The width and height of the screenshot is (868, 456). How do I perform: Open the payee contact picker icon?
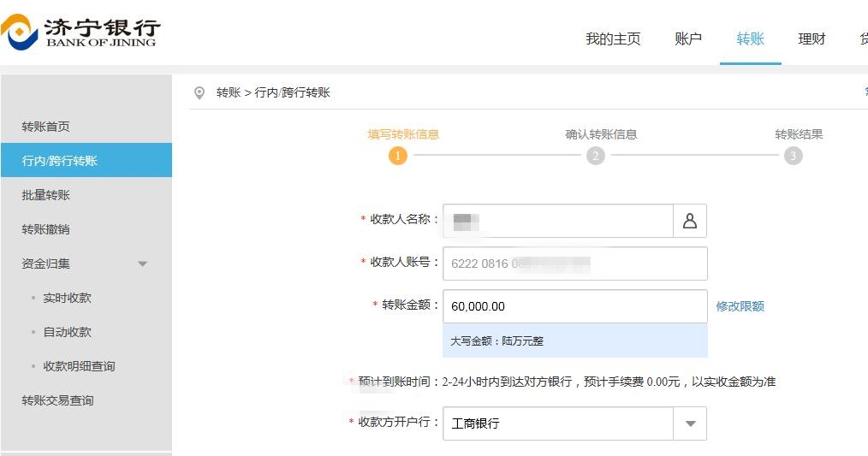click(690, 221)
